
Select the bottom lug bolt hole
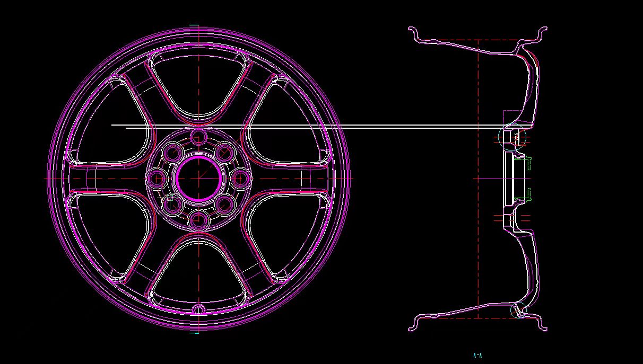click(198, 218)
